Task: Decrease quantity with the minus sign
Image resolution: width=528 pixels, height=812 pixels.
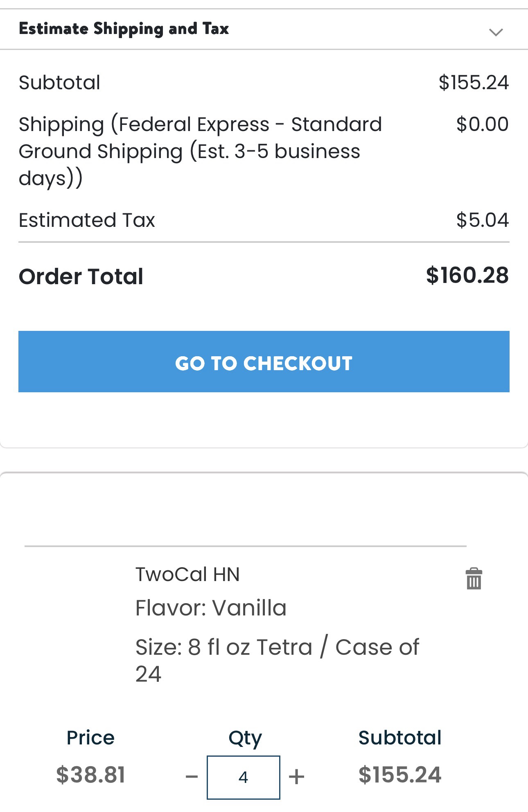Action: pos(192,776)
